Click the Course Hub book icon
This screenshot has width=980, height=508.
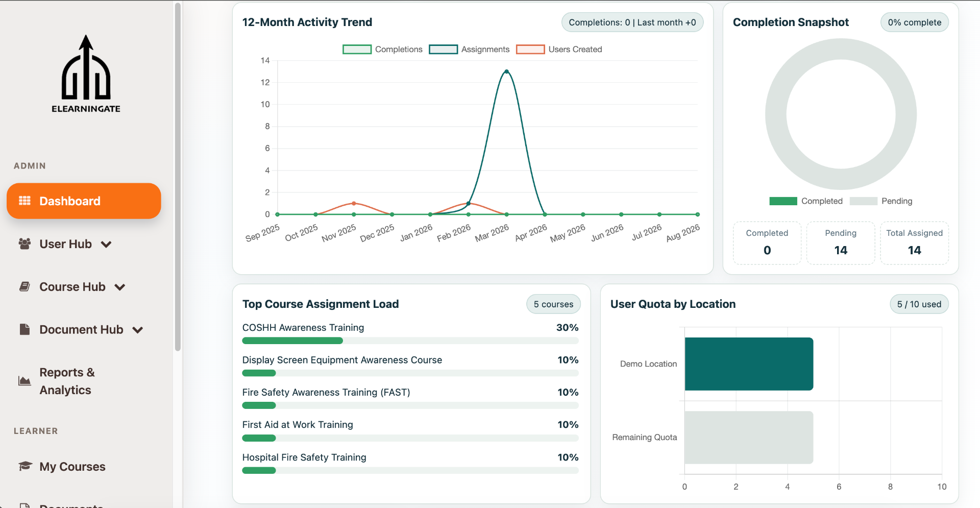pos(24,286)
